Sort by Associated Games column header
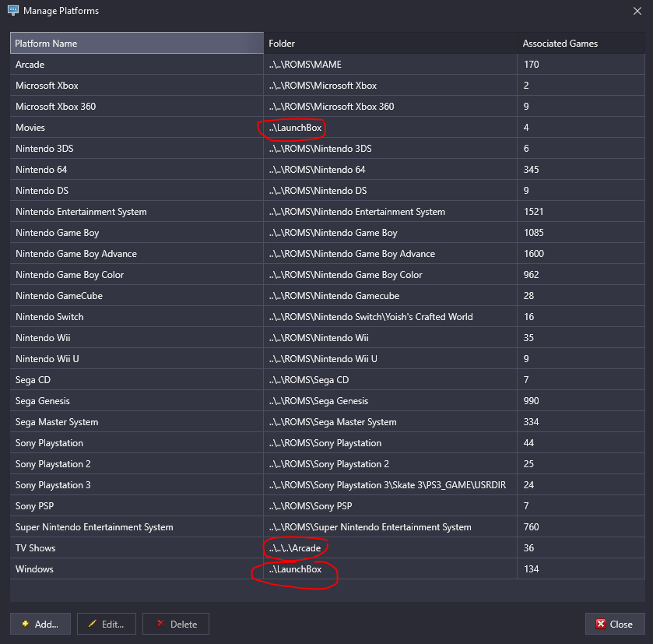The width and height of the screenshot is (653, 644). pos(581,43)
